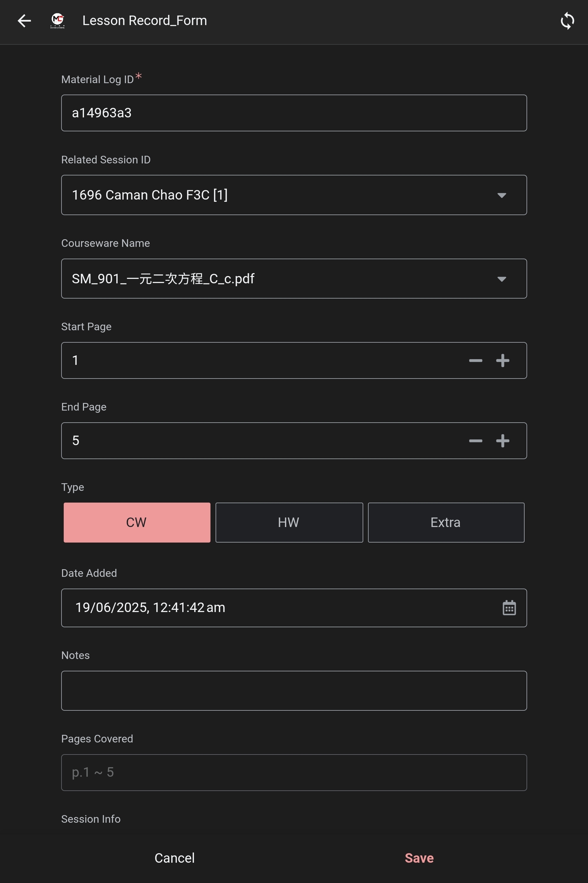Image resolution: width=588 pixels, height=883 pixels.
Task: Click the Notes text area
Action: tap(294, 690)
